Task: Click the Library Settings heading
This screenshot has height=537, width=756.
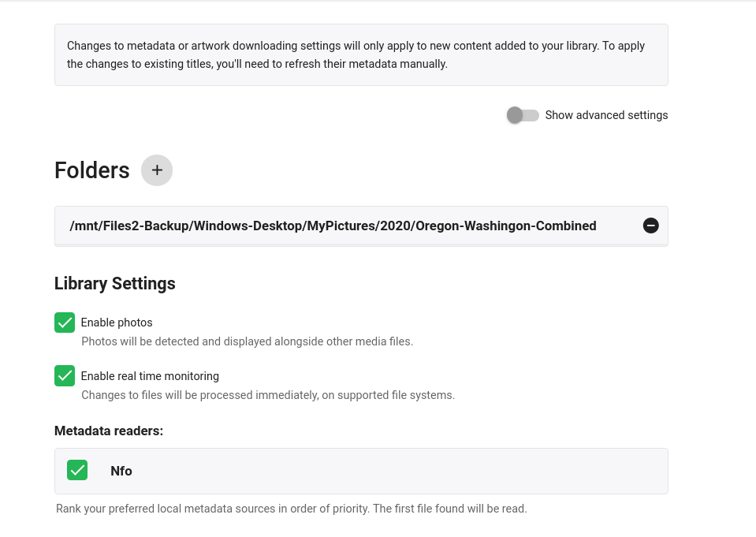Action: (x=115, y=283)
